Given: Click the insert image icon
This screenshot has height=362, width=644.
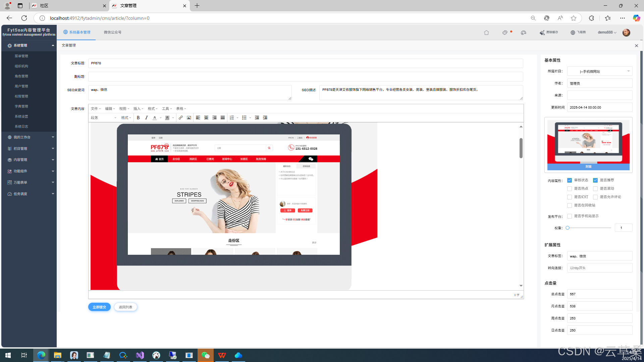Looking at the screenshot, I should 189,118.
